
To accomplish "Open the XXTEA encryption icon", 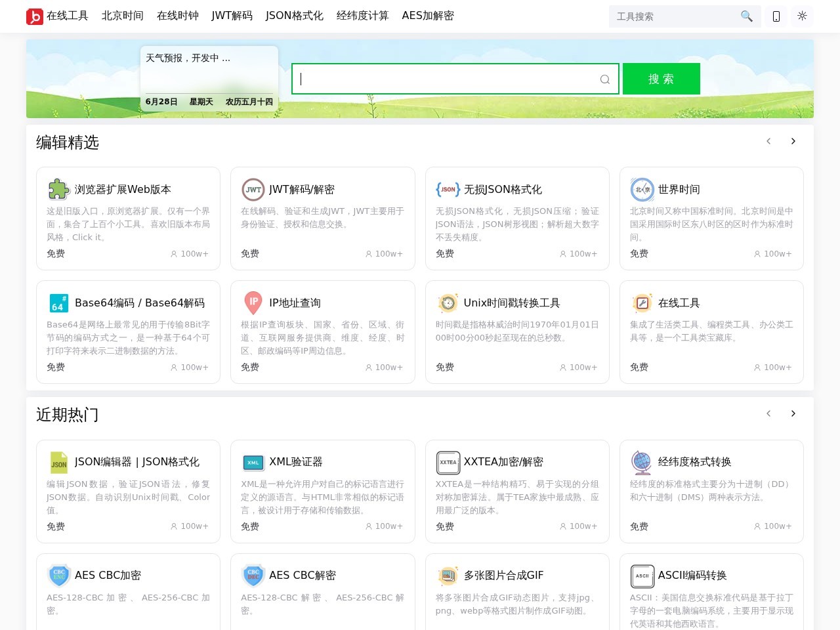I will click(448, 462).
